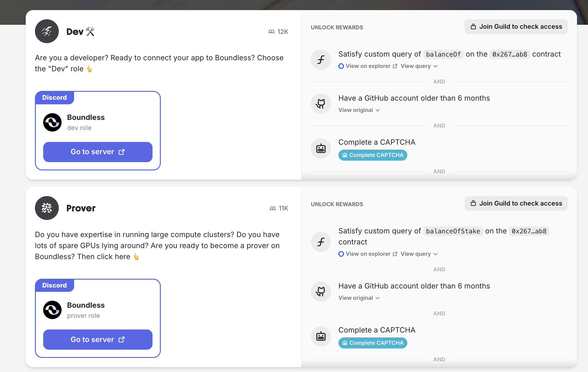Open Discord tab label on dev role card
Viewport: 588px width, 372px height.
point(55,98)
